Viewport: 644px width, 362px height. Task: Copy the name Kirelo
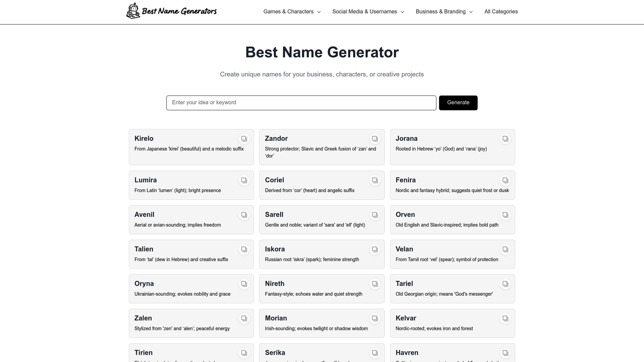point(244,138)
